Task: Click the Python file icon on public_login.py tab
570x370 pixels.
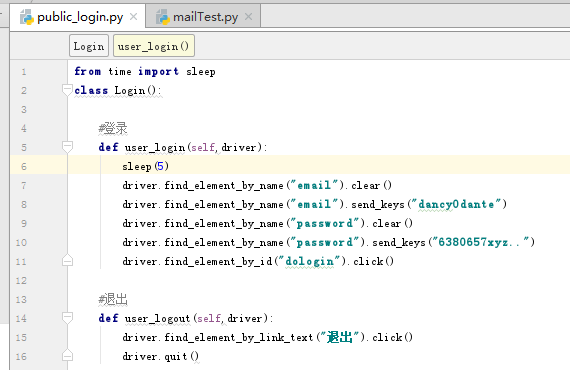Action: pyautogui.click(x=27, y=17)
